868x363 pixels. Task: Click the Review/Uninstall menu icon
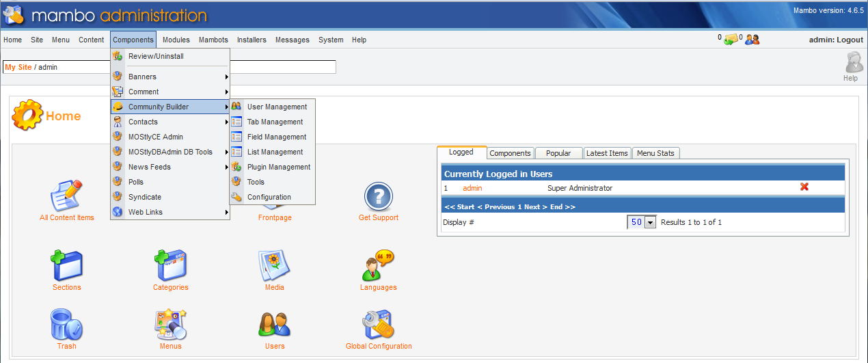[x=118, y=56]
